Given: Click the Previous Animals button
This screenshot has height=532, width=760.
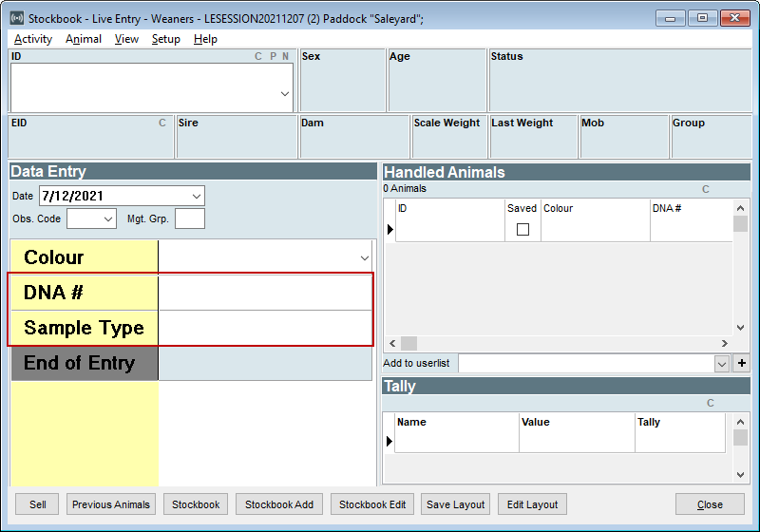Looking at the screenshot, I should tap(111, 504).
